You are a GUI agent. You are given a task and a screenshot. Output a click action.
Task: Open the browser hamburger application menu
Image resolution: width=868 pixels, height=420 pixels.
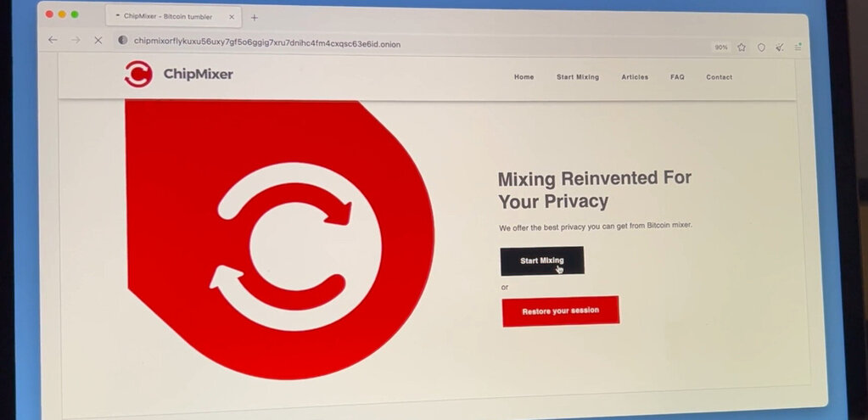(x=798, y=48)
